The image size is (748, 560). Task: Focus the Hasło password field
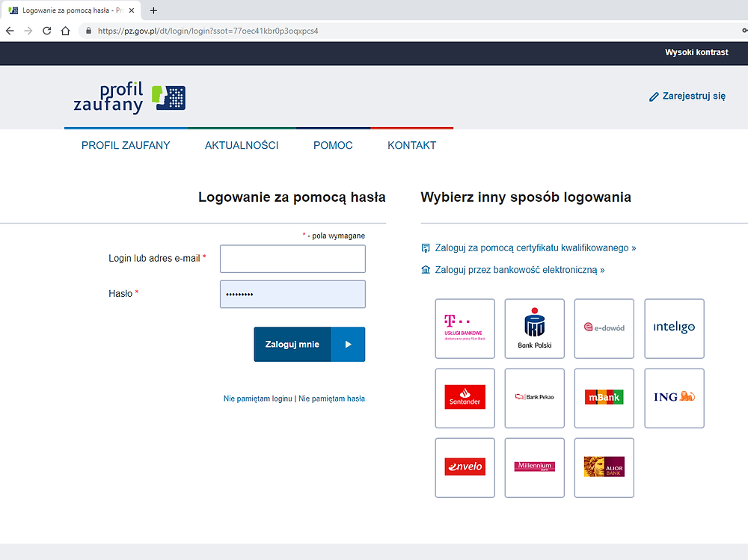293,294
